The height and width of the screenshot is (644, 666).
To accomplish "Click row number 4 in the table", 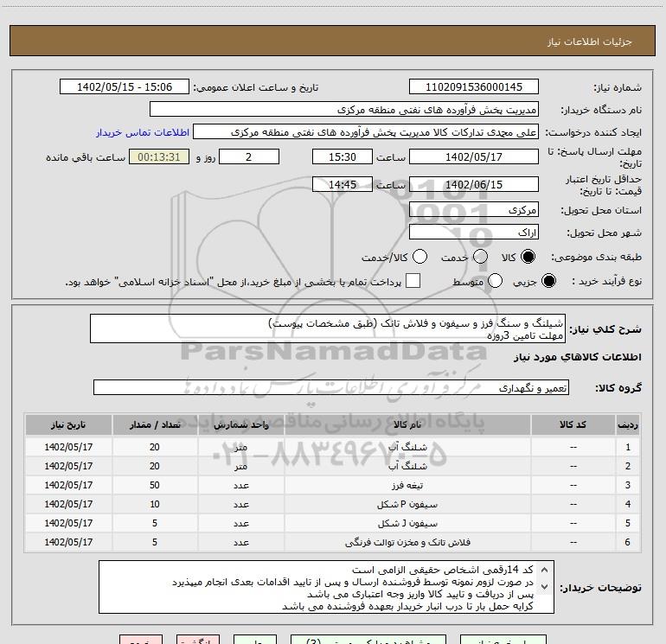I will pos(628,504).
